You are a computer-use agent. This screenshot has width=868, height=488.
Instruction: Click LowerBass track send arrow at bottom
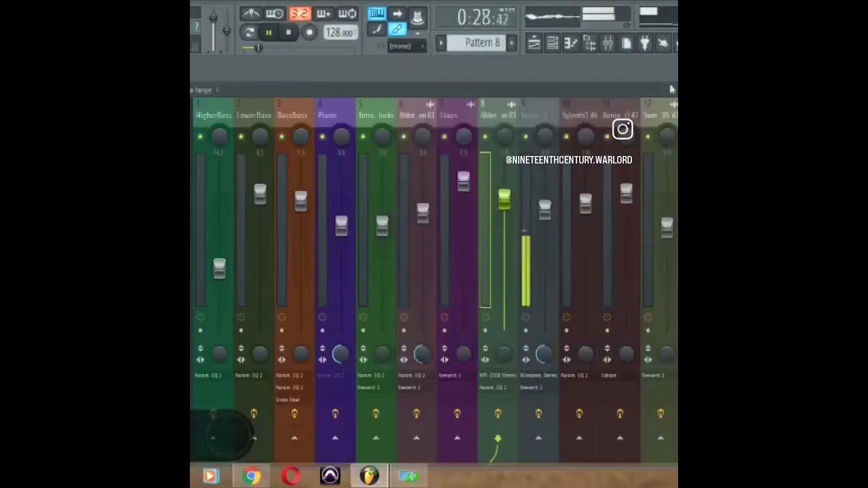[x=254, y=439]
